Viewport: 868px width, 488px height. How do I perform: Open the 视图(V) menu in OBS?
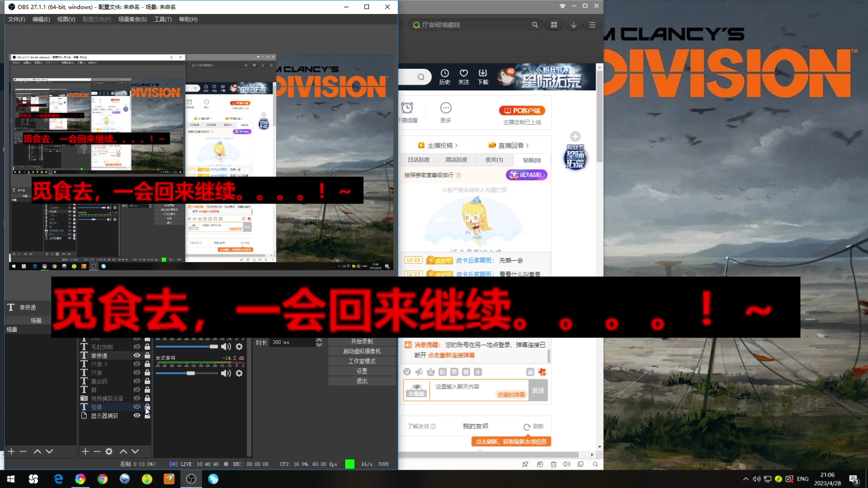66,19
